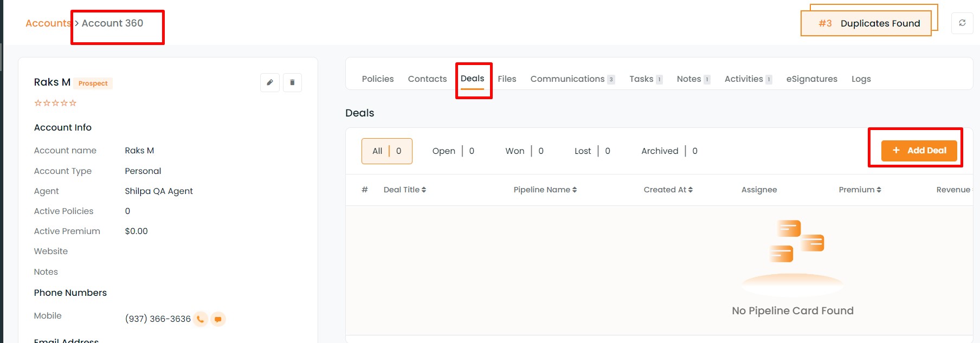This screenshot has width=980, height=343.
Task: Open the Files tab
Action: pos(507,79)
